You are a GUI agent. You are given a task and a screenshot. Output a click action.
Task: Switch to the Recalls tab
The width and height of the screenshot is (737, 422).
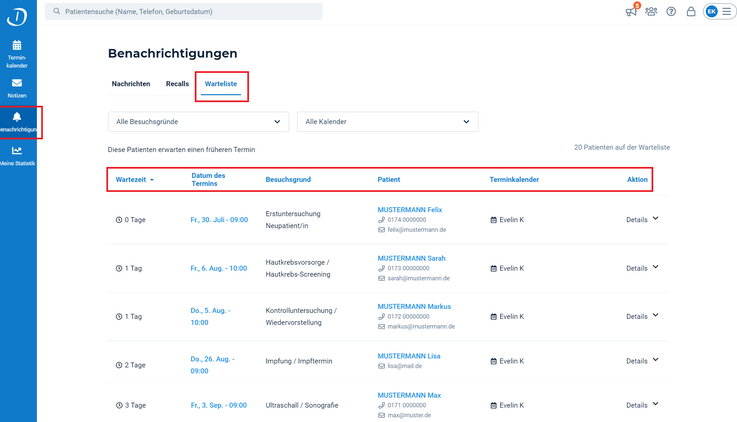177,84
